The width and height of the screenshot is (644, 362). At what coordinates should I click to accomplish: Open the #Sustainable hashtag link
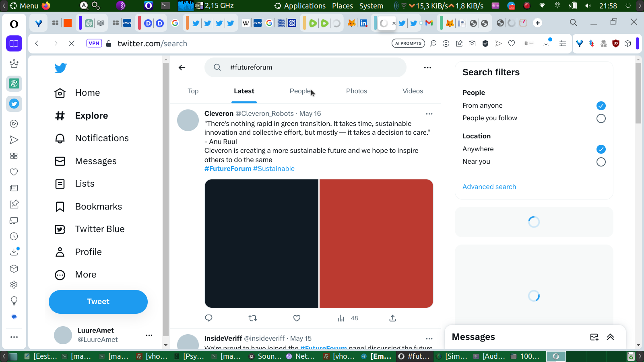274,169
